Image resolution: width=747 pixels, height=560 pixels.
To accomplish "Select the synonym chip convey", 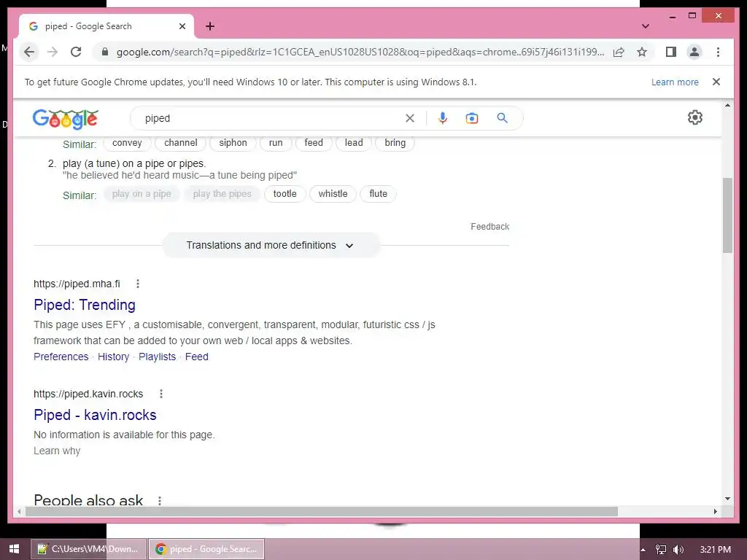I will tap(127, 143).
